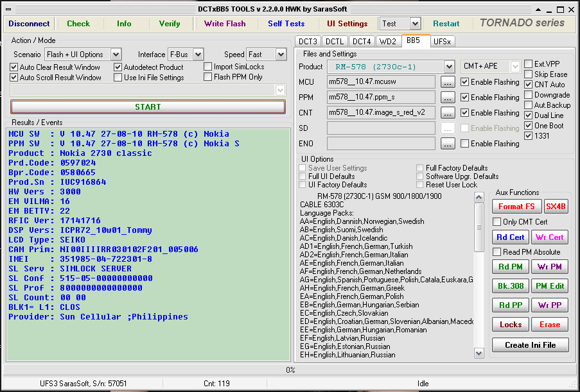Enable the Ext.VPP option
Image resolution: width=580 pixels, height=392 pixels.
542,64
